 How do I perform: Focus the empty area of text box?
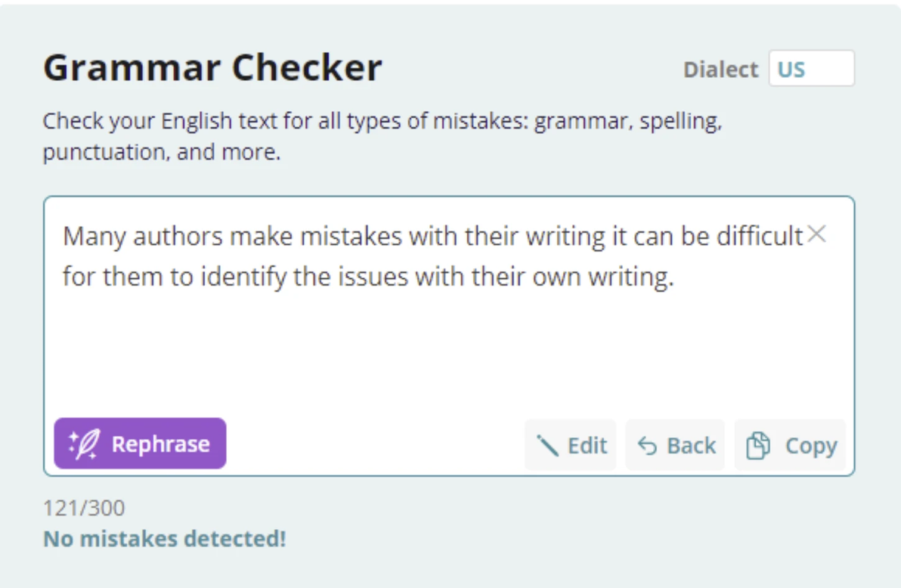tap(448, 351)
